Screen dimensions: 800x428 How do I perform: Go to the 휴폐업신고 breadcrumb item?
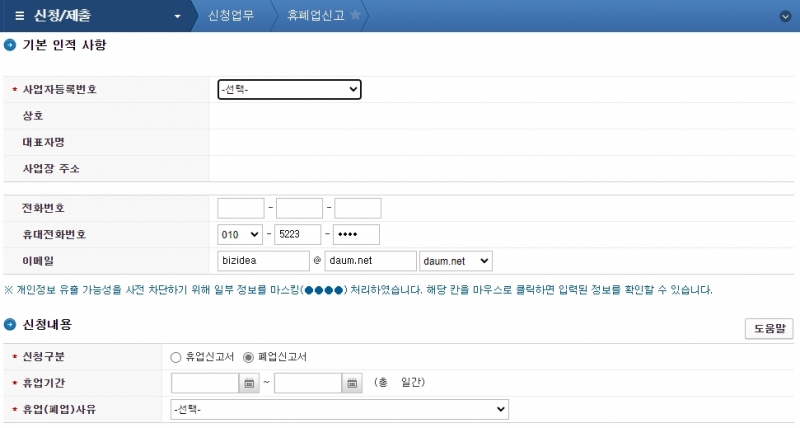pos(316,15)
